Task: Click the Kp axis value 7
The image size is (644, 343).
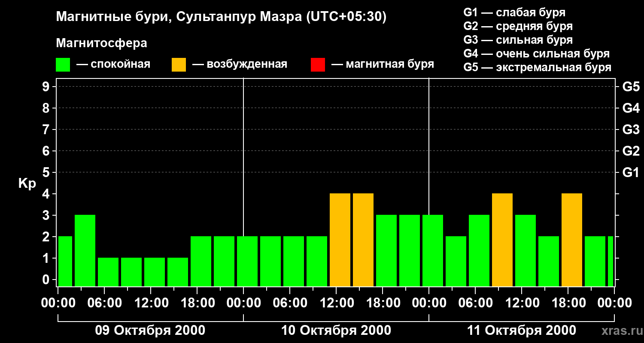Action: 47,129
